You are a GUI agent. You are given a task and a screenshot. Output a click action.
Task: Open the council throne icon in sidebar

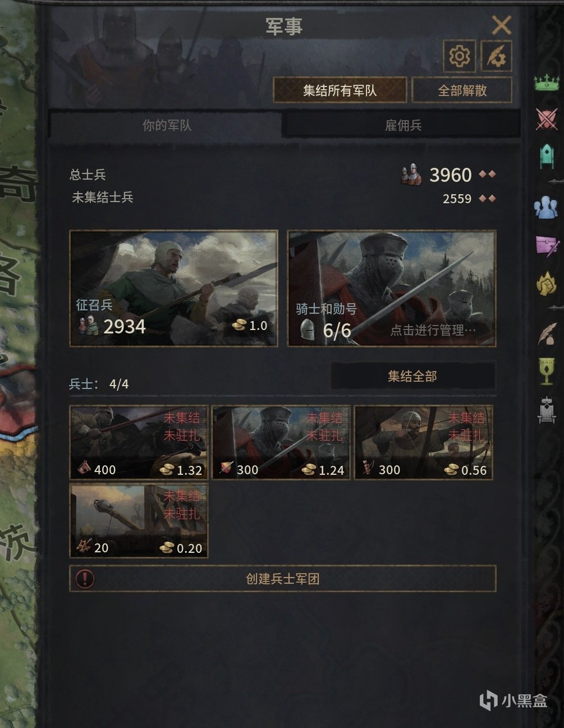[x=547, y=156]
